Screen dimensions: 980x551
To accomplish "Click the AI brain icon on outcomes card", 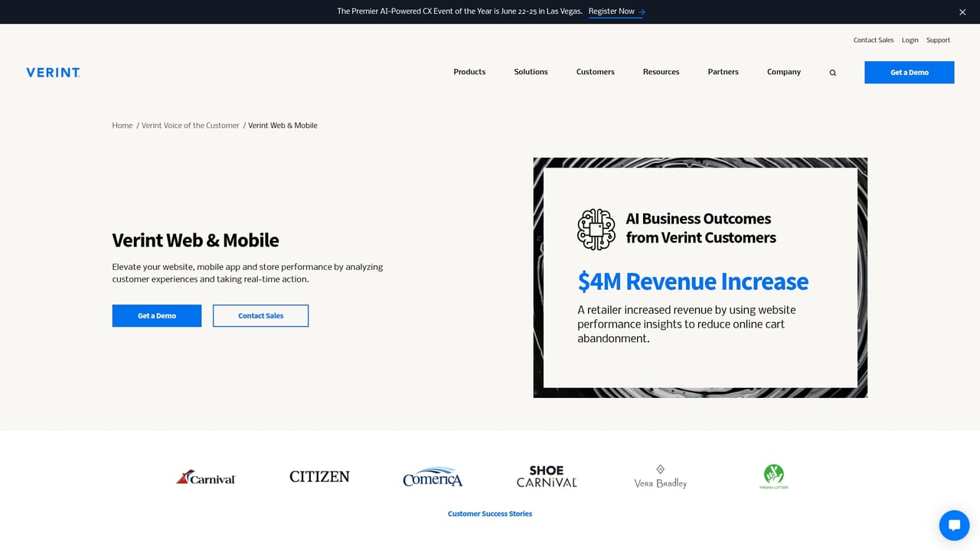I will click(596, 228).
